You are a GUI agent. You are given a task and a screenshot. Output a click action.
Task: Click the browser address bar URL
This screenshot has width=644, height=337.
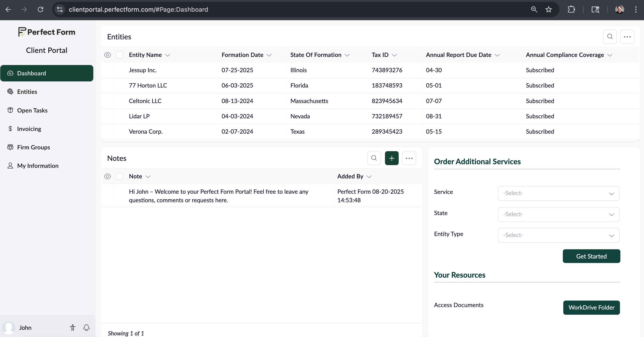[138, 9]
